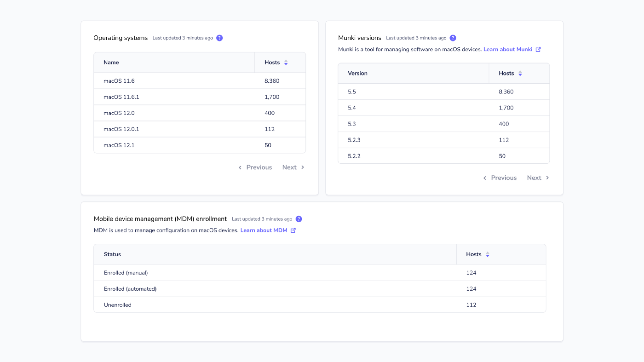Click hosts count 400 for macOS 12.0
Image resolution: width=644 pixels, height=362 pixels.
click(x=270, y=113)
